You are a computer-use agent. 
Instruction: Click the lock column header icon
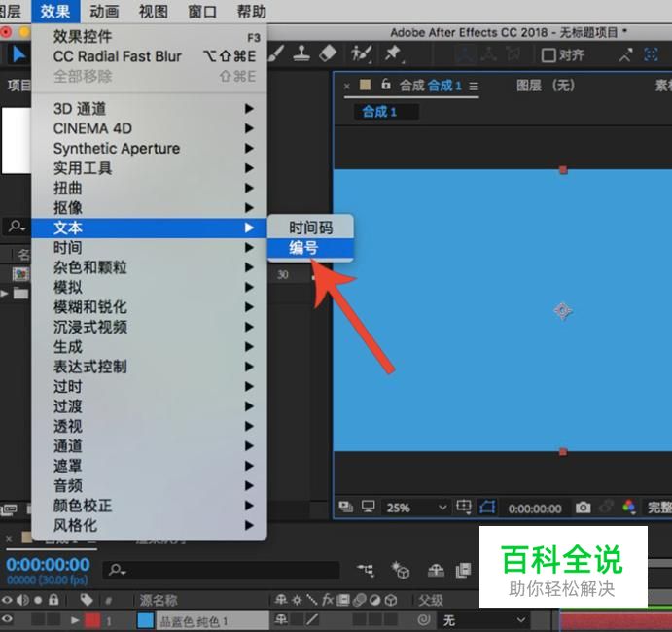[53, 600]
